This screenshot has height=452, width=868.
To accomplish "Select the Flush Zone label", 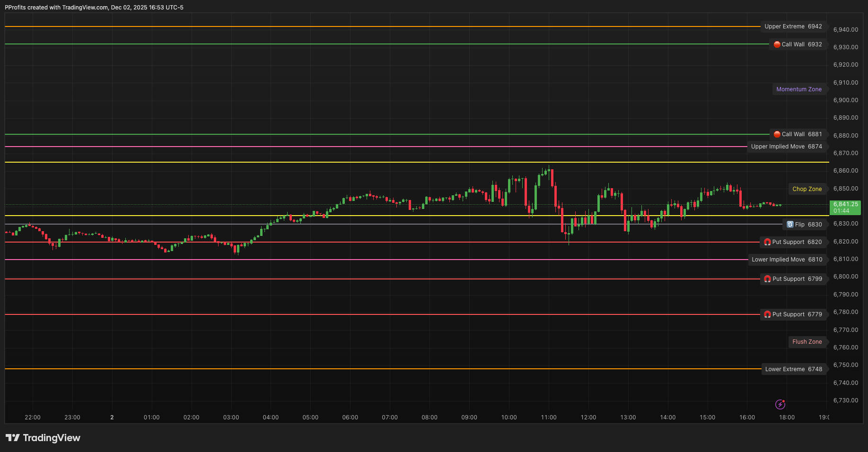I will point(807,342).
